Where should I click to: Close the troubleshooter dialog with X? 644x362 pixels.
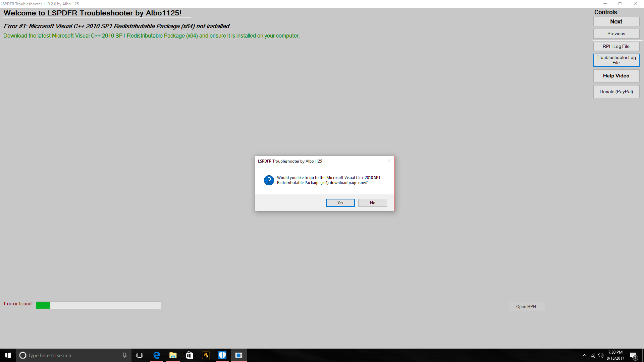pyautogui.click(x=389, y=161)
